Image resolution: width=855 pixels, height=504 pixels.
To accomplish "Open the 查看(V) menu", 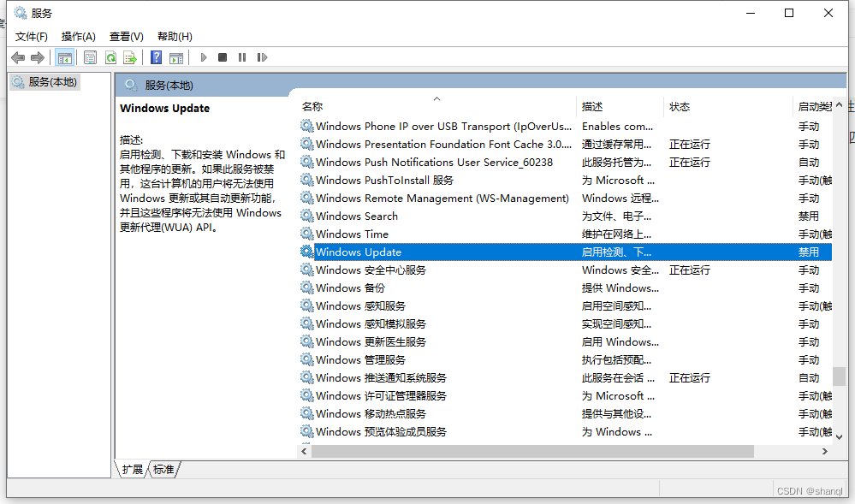I will (x=127, y=37).
